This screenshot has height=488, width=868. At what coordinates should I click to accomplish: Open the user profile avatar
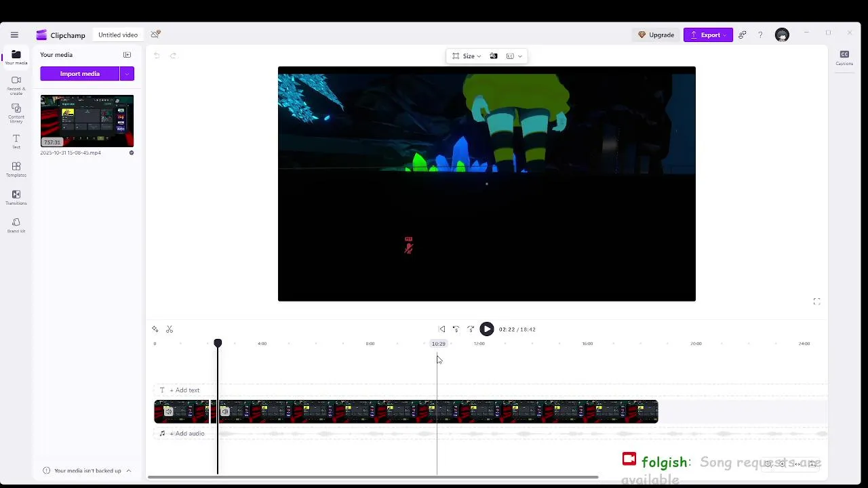pyautogui.click(x=782, y=35)
